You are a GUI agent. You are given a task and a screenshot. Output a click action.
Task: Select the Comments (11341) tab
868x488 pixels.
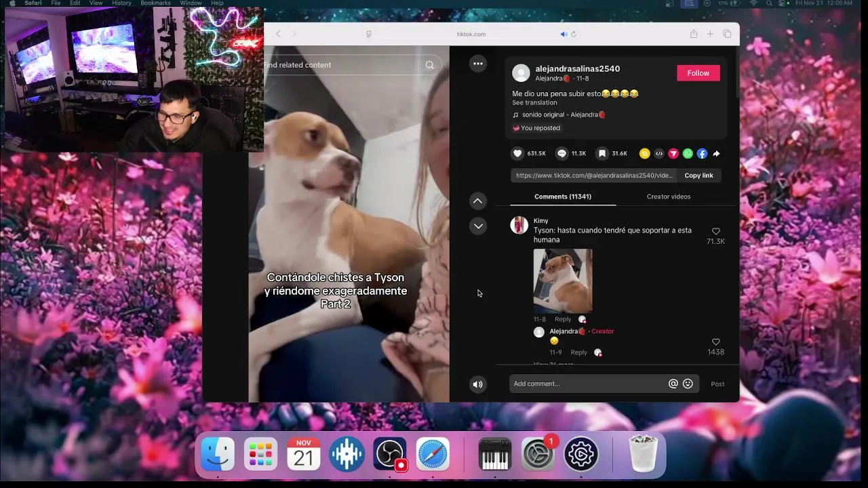(563, 197)
